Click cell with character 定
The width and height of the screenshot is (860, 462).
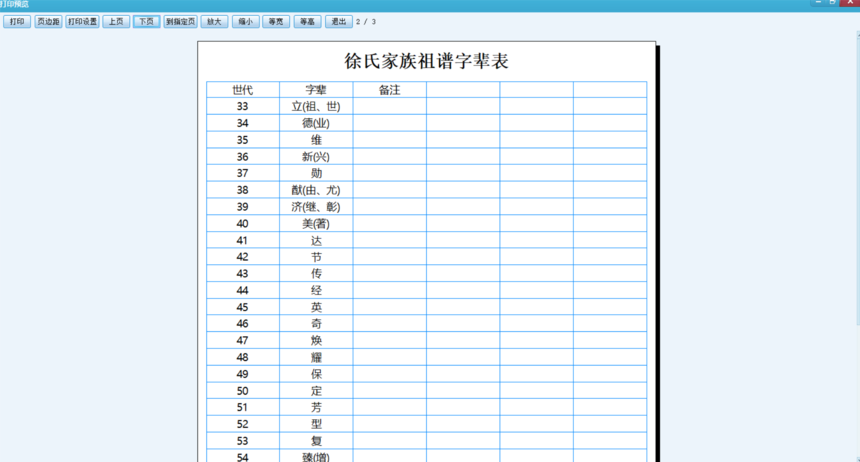316,391
